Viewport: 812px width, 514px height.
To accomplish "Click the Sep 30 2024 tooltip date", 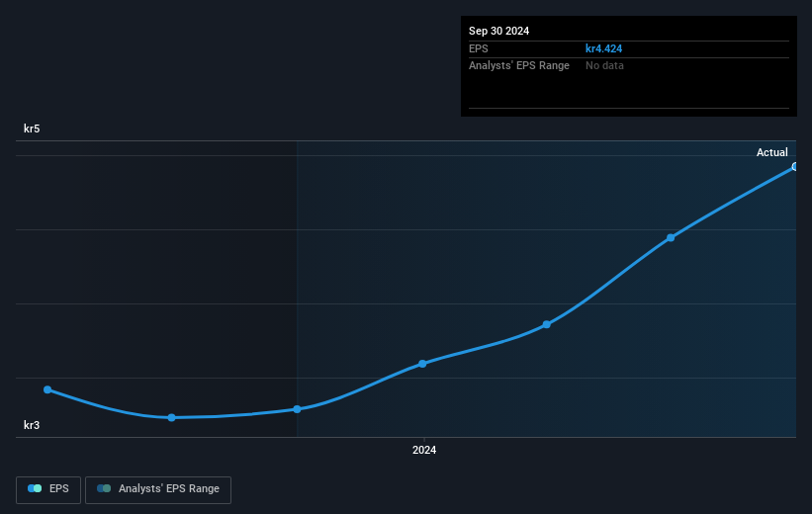I will pos(498,31).
